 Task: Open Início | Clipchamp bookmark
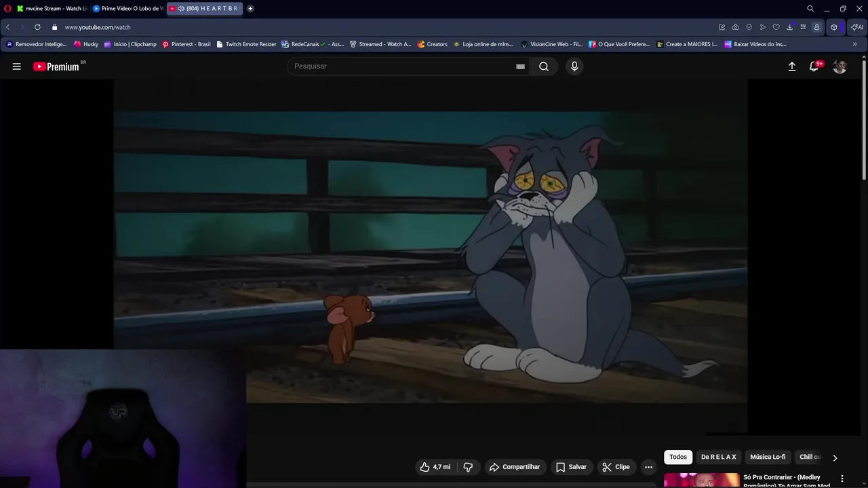coord(130,44)
